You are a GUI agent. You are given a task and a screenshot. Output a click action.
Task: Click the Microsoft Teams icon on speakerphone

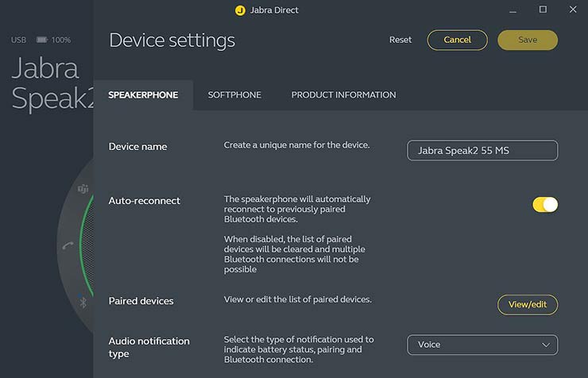point(83,188)
